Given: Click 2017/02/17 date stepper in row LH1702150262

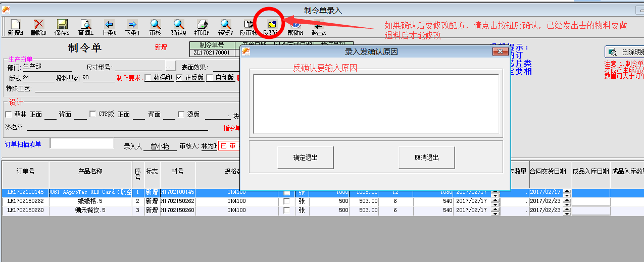Looking at the screenshot, I should coord(495,201).
